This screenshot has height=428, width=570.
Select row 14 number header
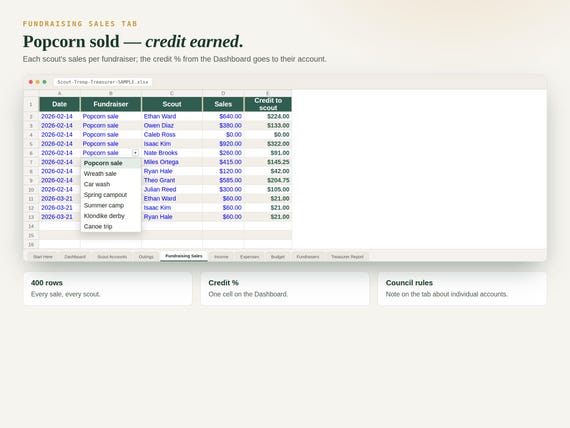31,226
